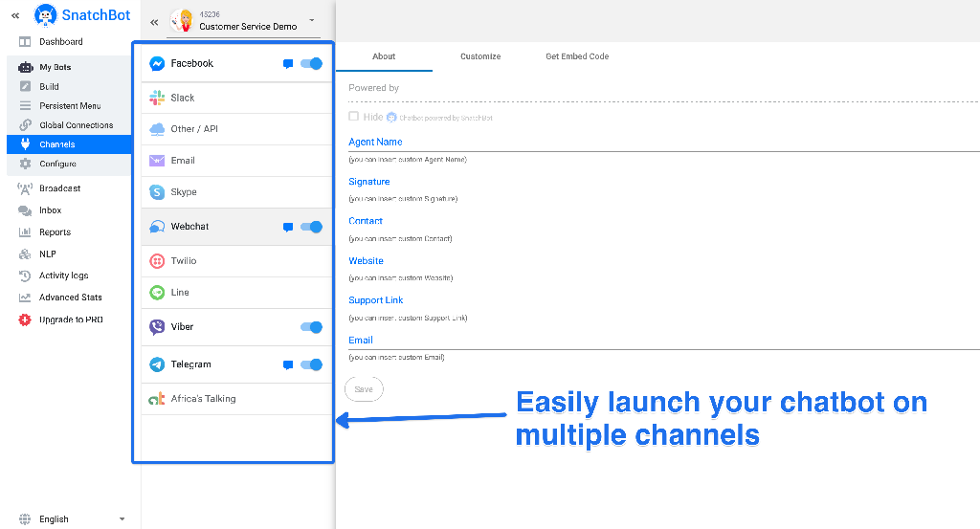Click the Persistent Menu lines icon
Screen dimensions: 980x529
coord(25,105)
